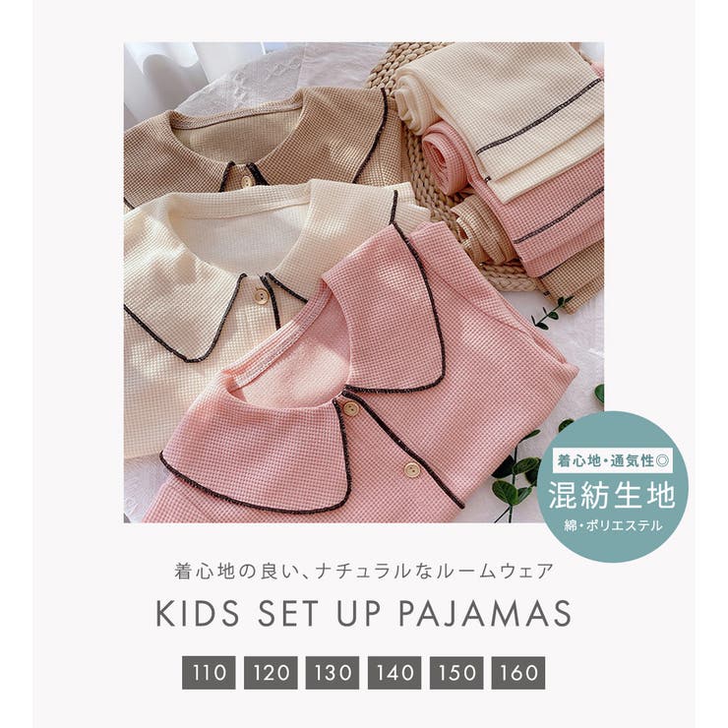Screen dimensions: 728x728
Task: Click the KIDS SET UP PAJAMAS heading
Action: [364, 613]
